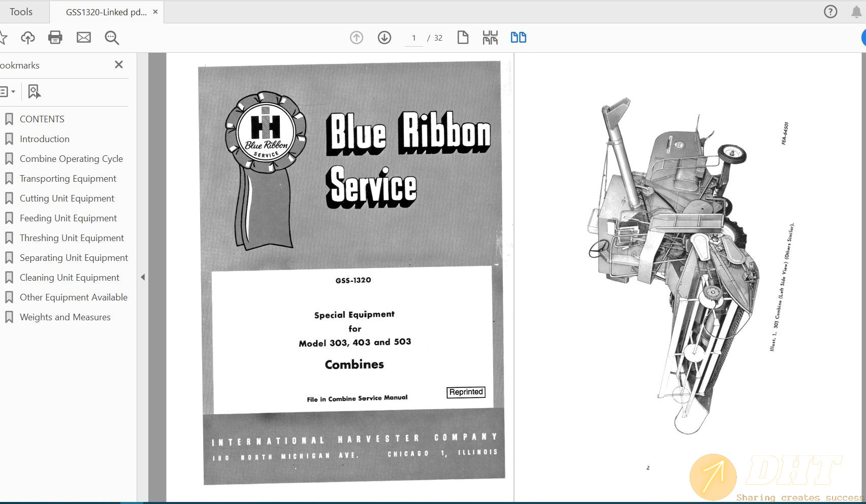Click the scrolling page display icon
The width and height of the screenshot is (866, 504).
[490, 38]
